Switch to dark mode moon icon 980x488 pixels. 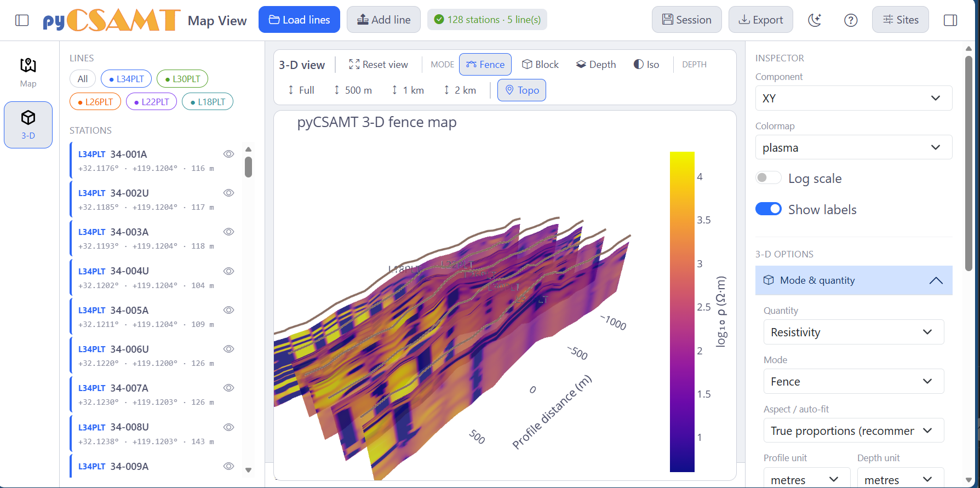(815, 20)
